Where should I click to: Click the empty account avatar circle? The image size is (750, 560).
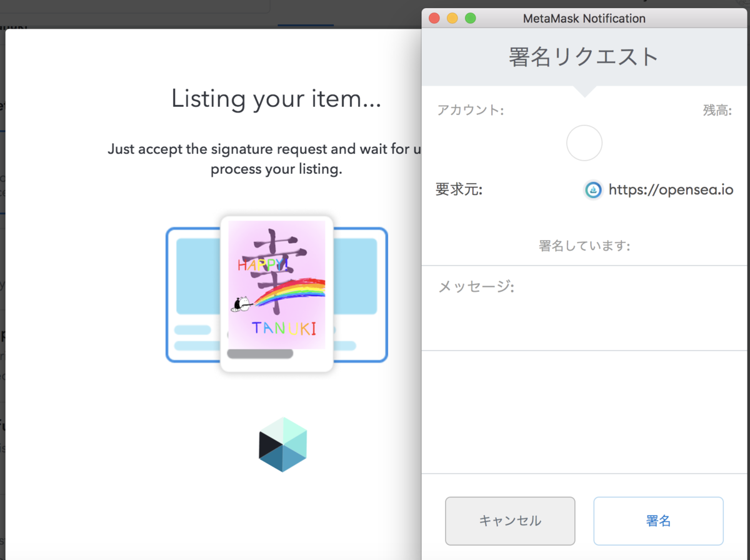(584, 143)
